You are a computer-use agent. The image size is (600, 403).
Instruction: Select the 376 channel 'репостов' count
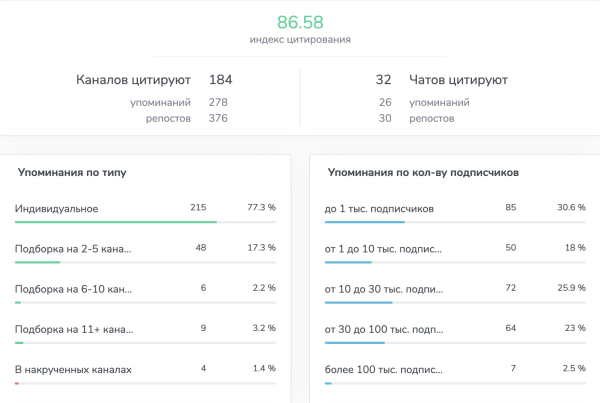tap(218, 118)
